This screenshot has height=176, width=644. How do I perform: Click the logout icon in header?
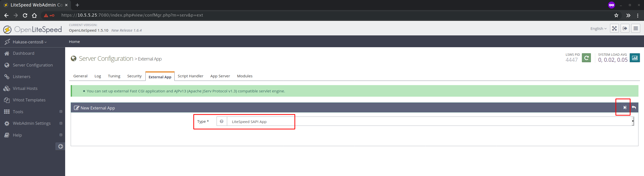pyautogui.click(x=625, y=28)
